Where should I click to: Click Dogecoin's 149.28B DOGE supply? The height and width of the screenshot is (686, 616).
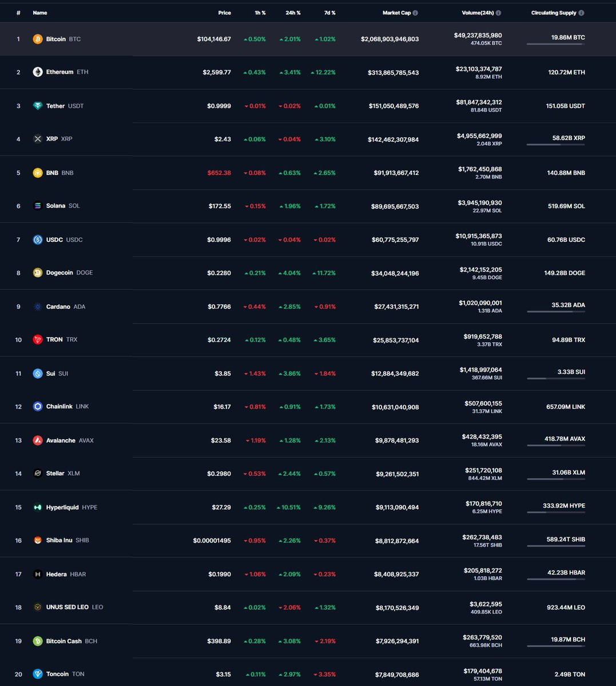point(565,273)
